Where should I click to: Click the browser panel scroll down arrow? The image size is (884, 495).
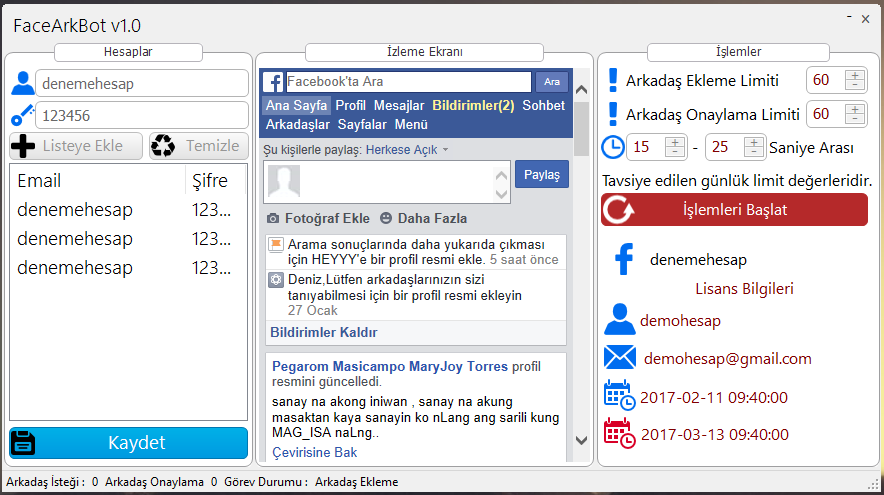pos(581,440)
